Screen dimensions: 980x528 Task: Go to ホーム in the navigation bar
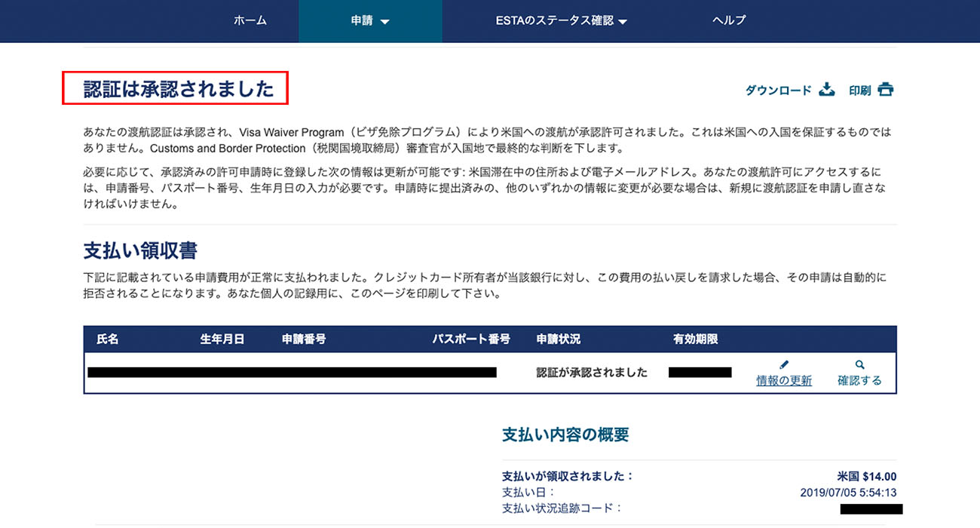[x=250, y=21]
